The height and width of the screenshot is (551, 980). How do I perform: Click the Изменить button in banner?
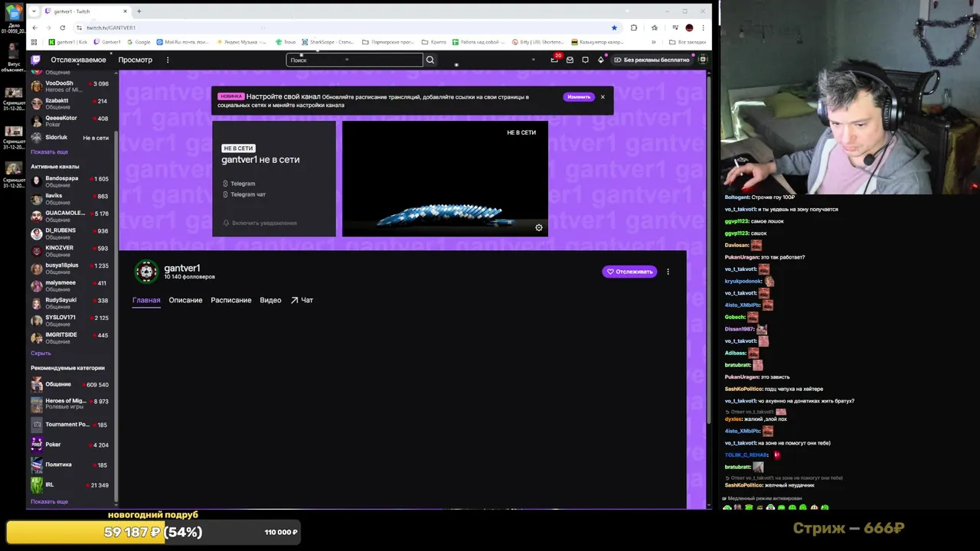pos(579,97)
